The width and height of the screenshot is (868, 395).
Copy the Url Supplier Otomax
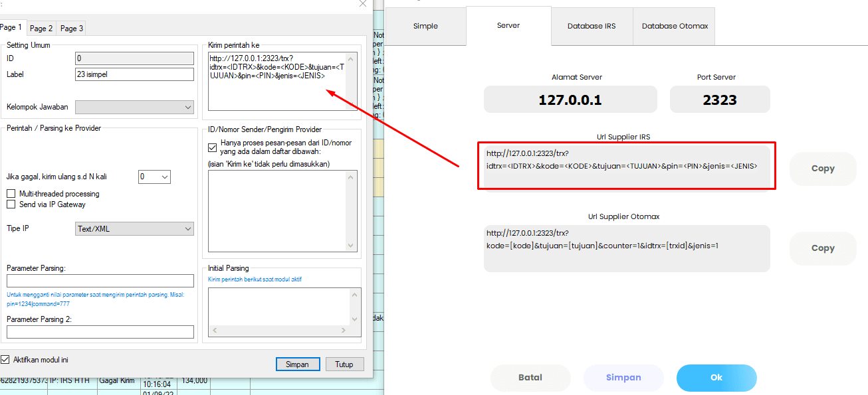pyautogui.click(x=822, y=248)
